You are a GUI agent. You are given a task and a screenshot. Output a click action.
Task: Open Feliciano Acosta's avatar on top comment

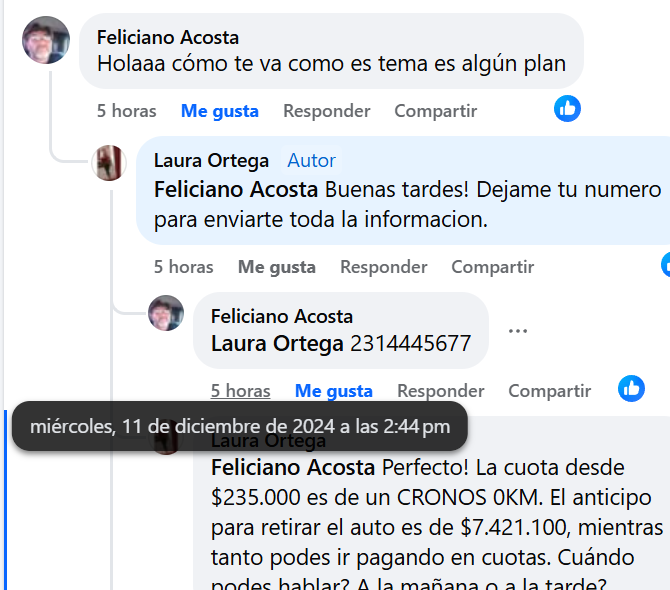click(46, 40)
